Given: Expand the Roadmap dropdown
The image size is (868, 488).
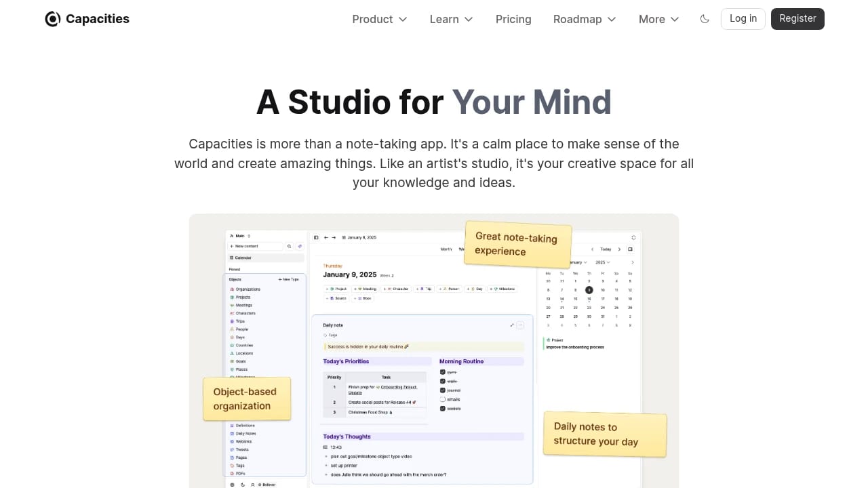Looking at the screenshot, I should pos(585,19).
